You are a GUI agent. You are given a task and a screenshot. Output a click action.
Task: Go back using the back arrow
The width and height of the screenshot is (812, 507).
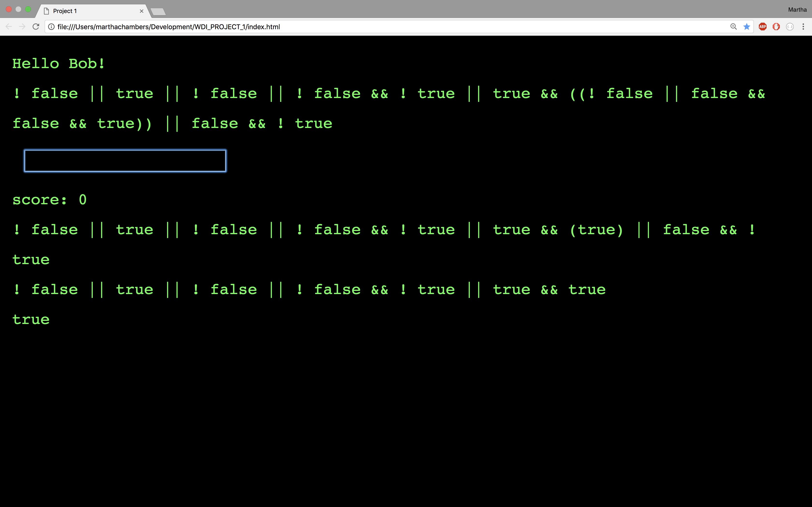tap(9, 27)
